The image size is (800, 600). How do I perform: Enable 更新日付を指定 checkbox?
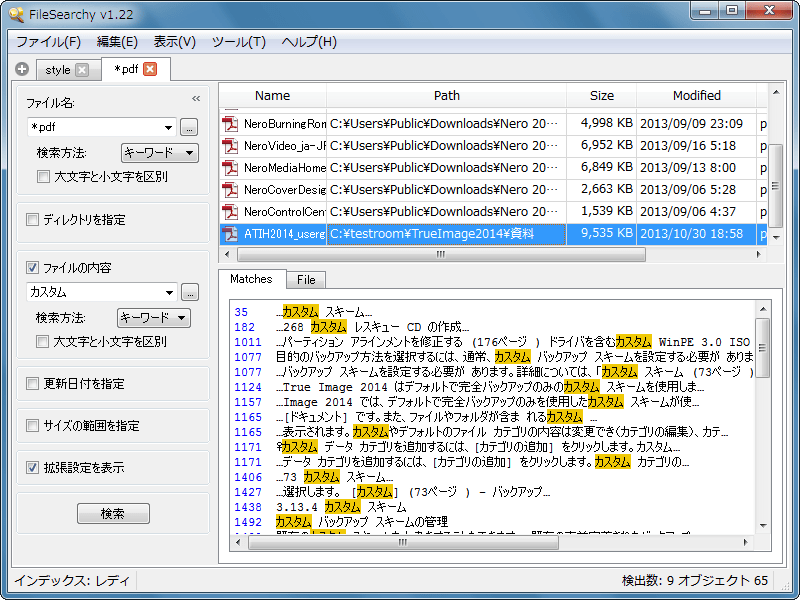pos(32,383)
